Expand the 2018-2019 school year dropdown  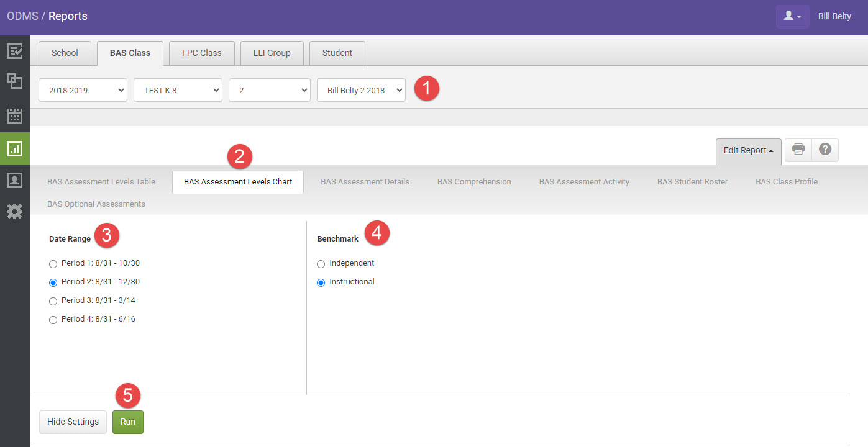click(x=83, y=90)
